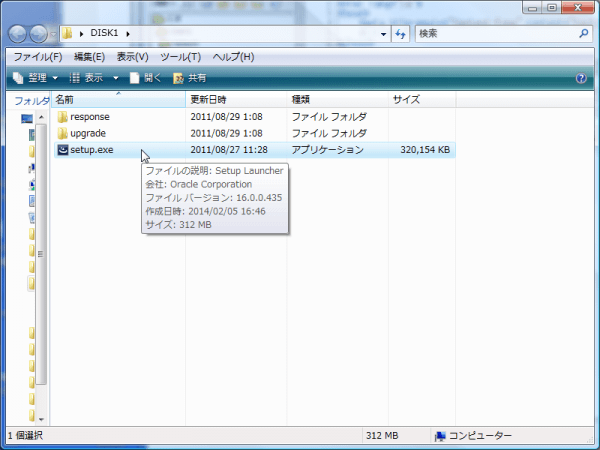Open the ファイル(F) menu
The height and width of the screenshot is (450, 600).
point(38,57)
